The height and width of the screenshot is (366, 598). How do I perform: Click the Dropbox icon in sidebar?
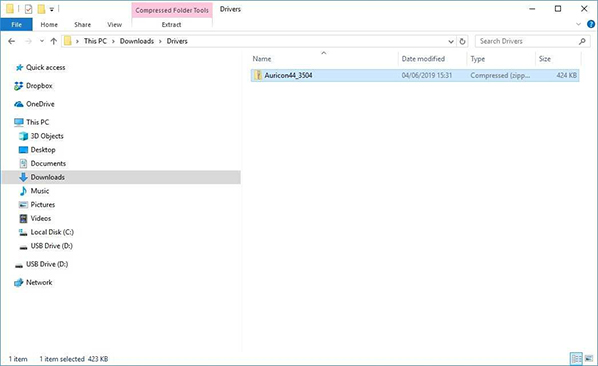pos(18,86)
